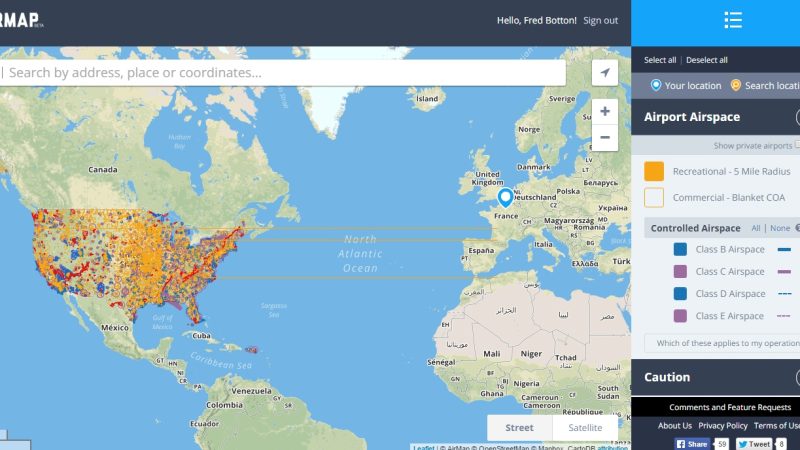The height and width of the screenshot is (450, 800).
Task: Zoom in on the map with plus
Action: pos(605,111)
